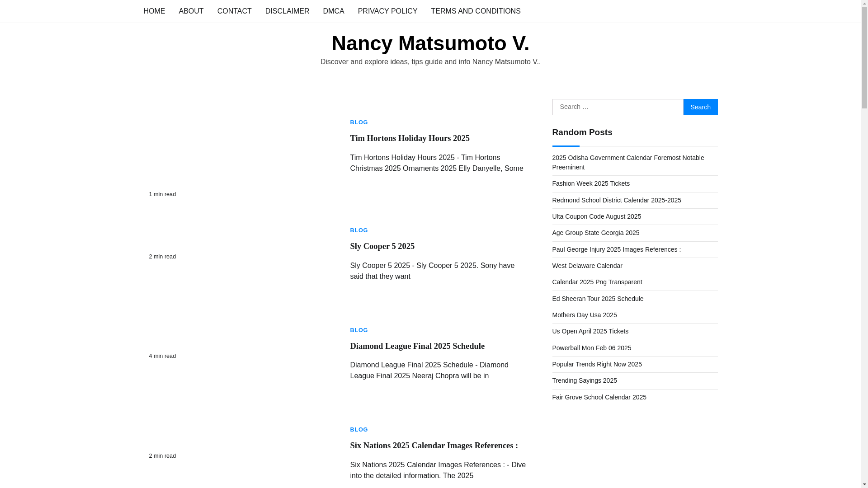Open Trending Sayings 2025 link

(585, 380)
